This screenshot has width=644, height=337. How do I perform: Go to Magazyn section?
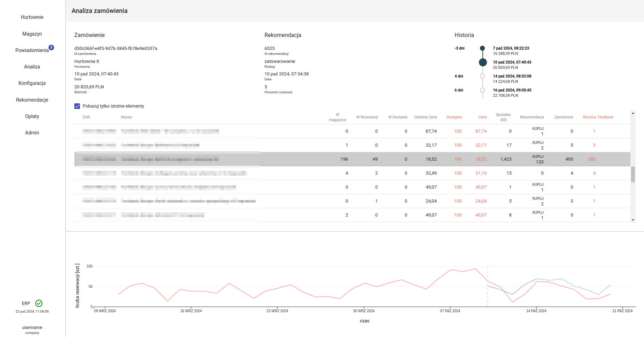tap(32, 34)
